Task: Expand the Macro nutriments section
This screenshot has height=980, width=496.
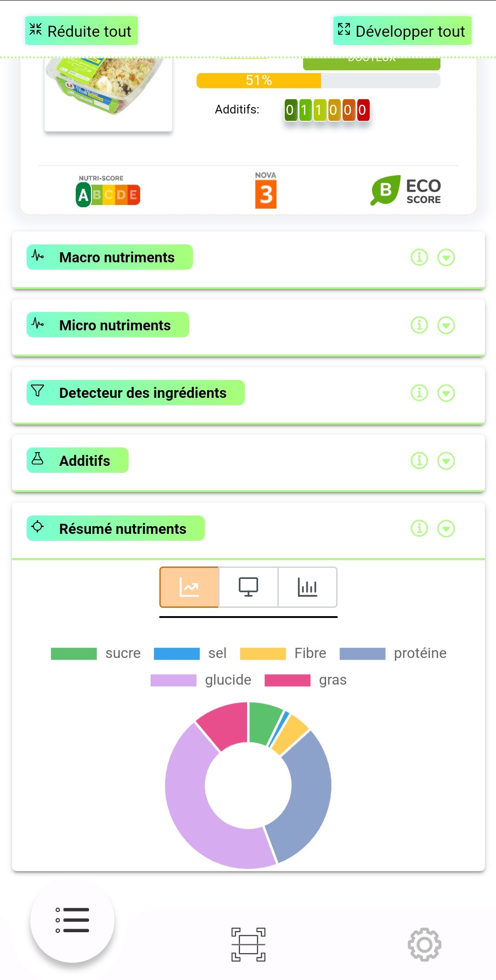Action: (x=446, y=257)
